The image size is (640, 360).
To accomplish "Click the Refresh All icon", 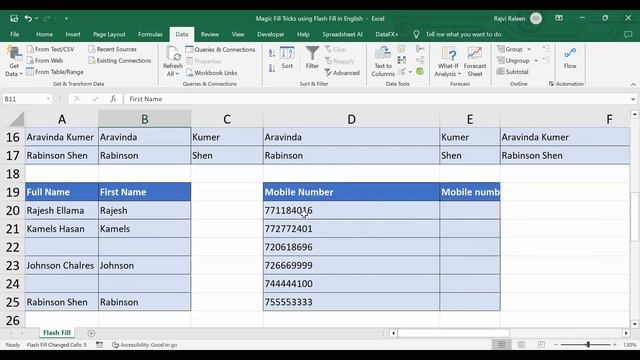I will tap(173, 54).
